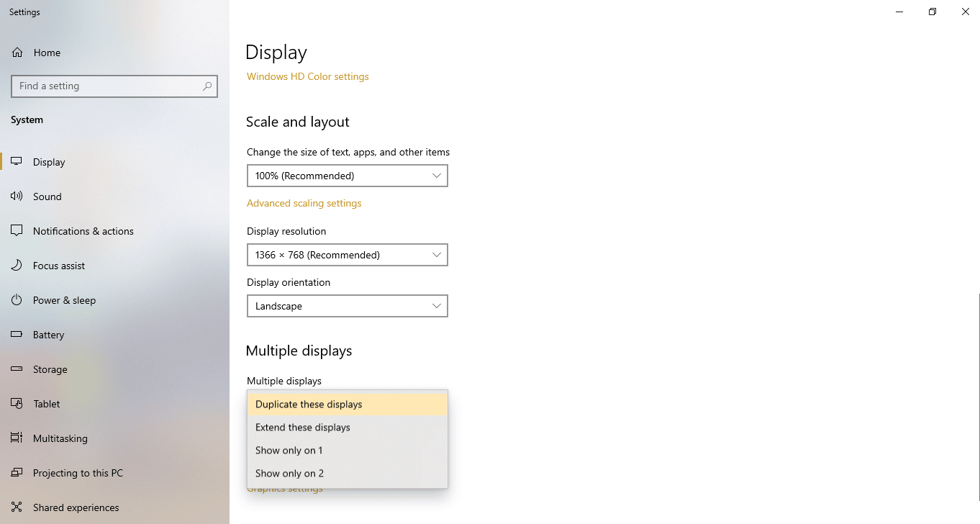Click the chevron on the Landscape box

click(x=437, y=306)
